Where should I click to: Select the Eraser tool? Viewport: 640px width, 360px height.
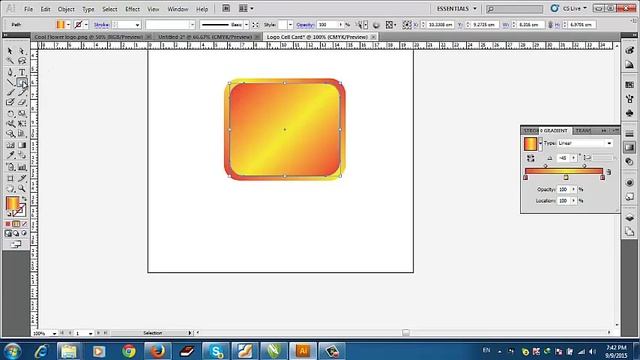(x=22, y=103)
